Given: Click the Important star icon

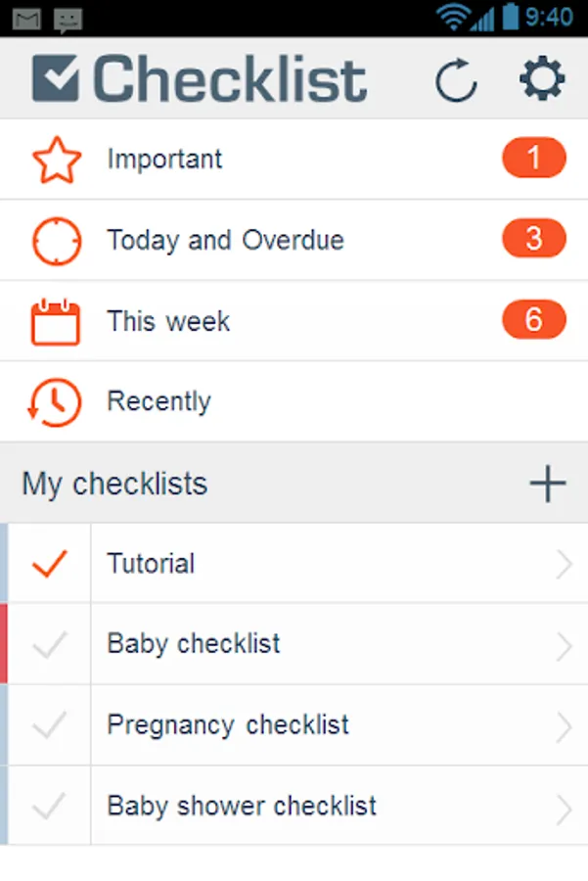Looking at the screenshot, I should coord(56,160).
